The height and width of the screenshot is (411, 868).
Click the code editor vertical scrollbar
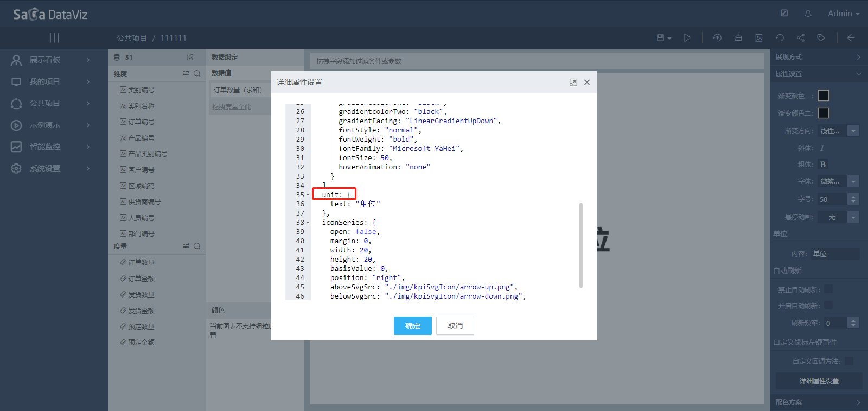(581, 245)
